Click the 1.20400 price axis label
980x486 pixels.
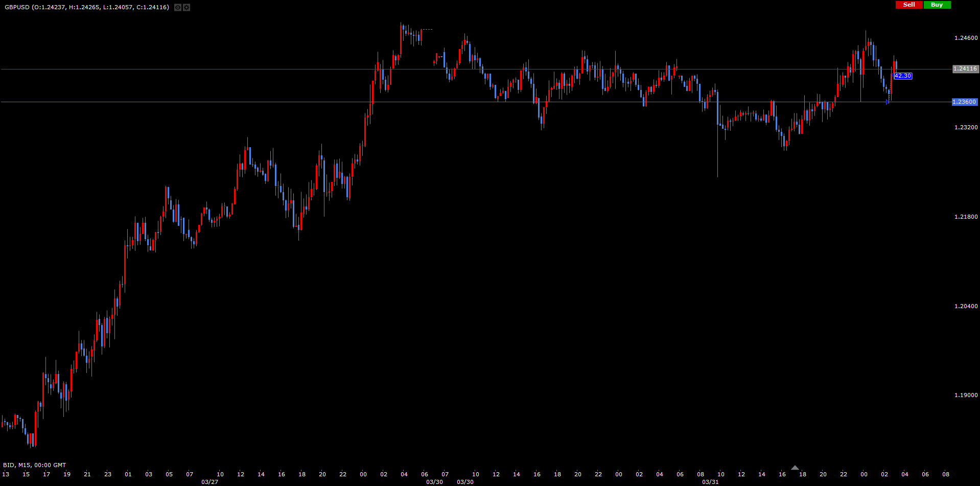[x=966, y=306]
